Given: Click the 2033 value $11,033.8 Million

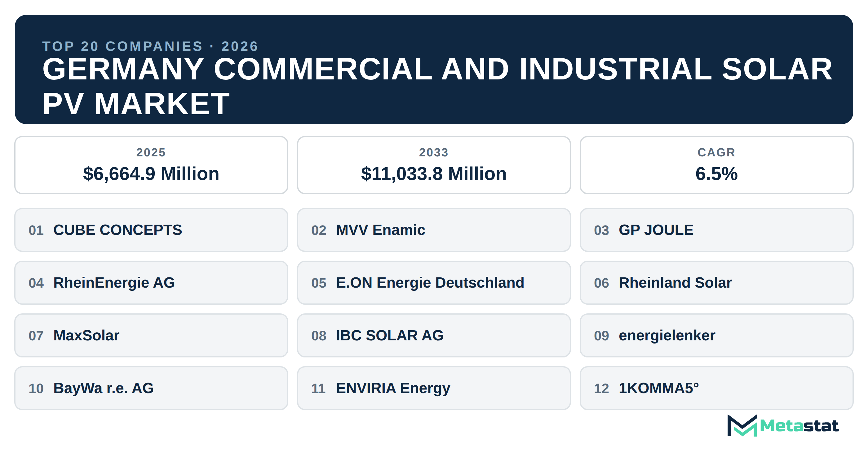Looking at the screenshot, I should click(434, 174).
